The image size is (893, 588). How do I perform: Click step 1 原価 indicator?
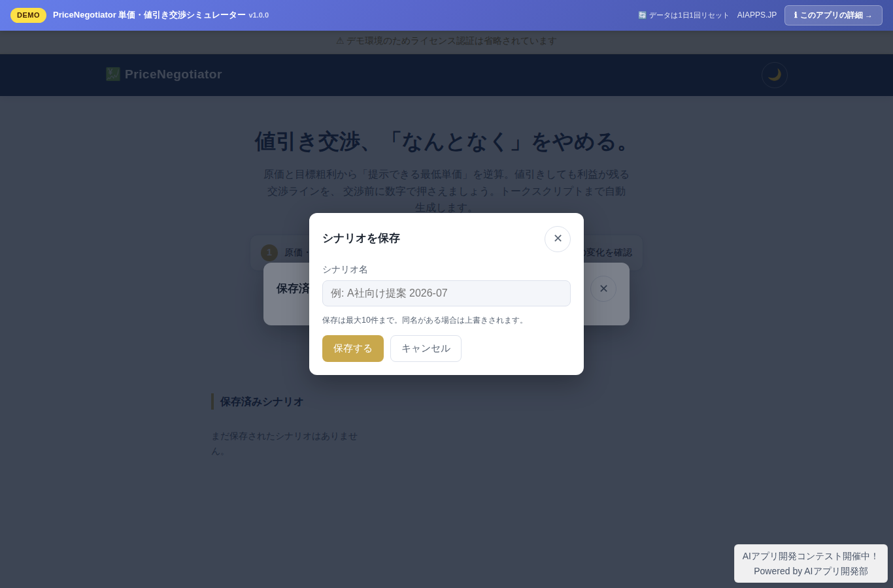pos(269,253)
